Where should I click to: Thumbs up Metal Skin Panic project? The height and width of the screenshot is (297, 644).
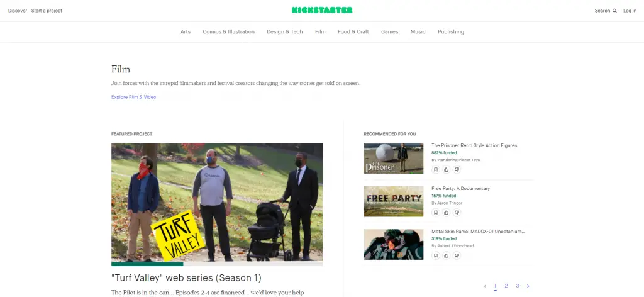click(x=447, y=255)
